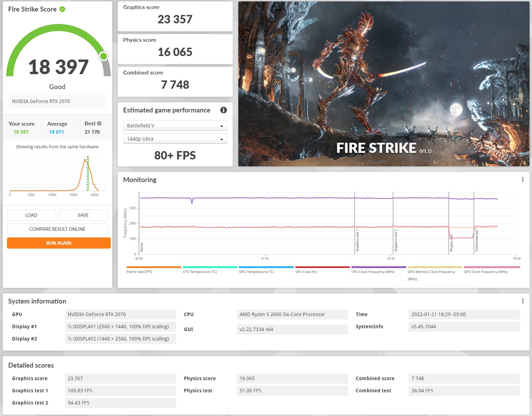Click the Combined test timeline marker
This screenshot has height=416, width=532.
[476, 241]
